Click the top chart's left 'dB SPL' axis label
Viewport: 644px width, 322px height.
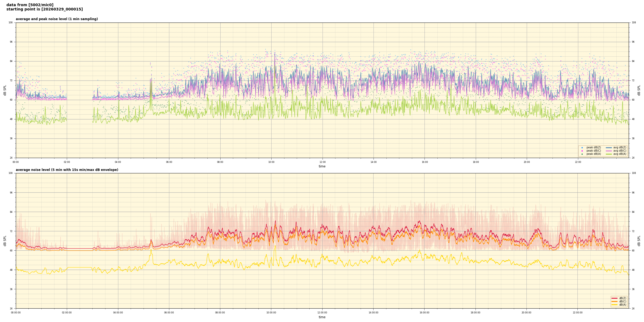pos(5,90)
